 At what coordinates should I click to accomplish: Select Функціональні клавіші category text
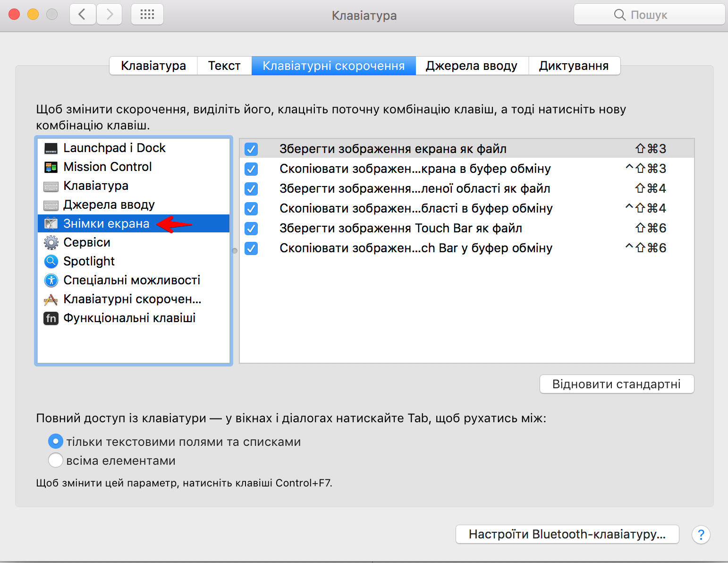click(129, 318)
